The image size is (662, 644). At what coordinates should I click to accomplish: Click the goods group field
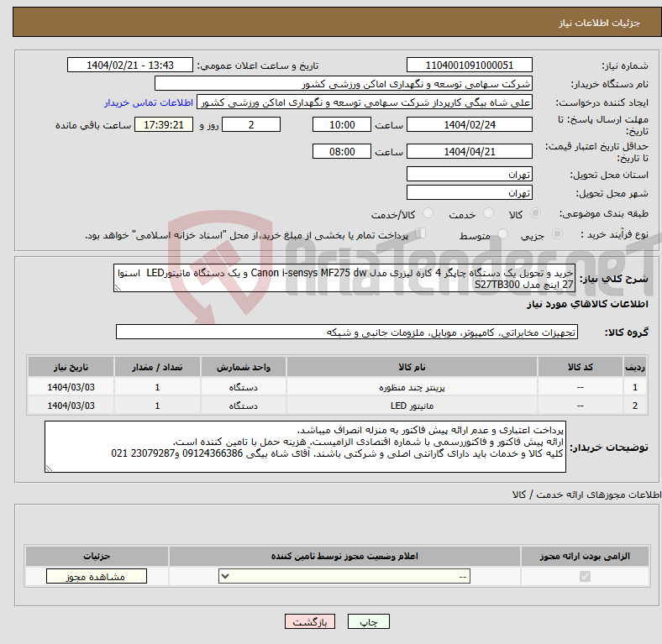(347, 332)
